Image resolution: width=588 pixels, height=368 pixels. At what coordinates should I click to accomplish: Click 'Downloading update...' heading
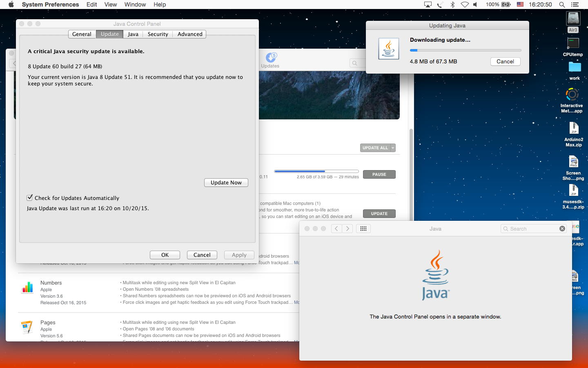pos(440,40)
